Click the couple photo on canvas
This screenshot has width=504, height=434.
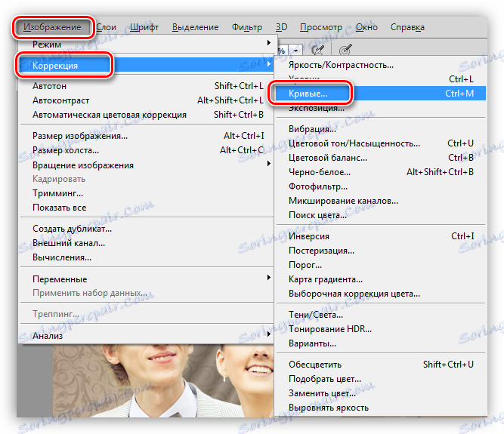(163, 380)
